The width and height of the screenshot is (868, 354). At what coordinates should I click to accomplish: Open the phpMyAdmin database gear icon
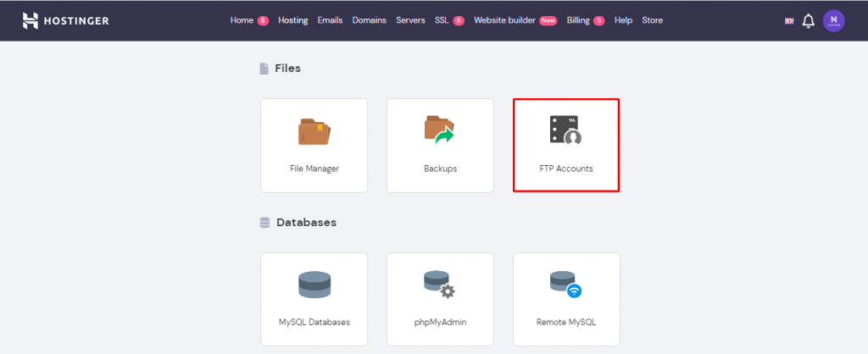coord(440,285)
